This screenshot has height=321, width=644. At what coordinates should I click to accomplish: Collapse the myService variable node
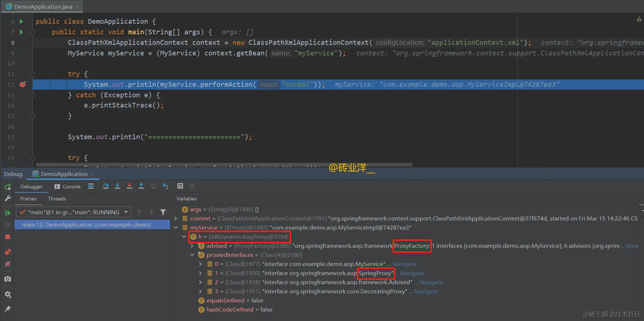click(x=176, y=228)
